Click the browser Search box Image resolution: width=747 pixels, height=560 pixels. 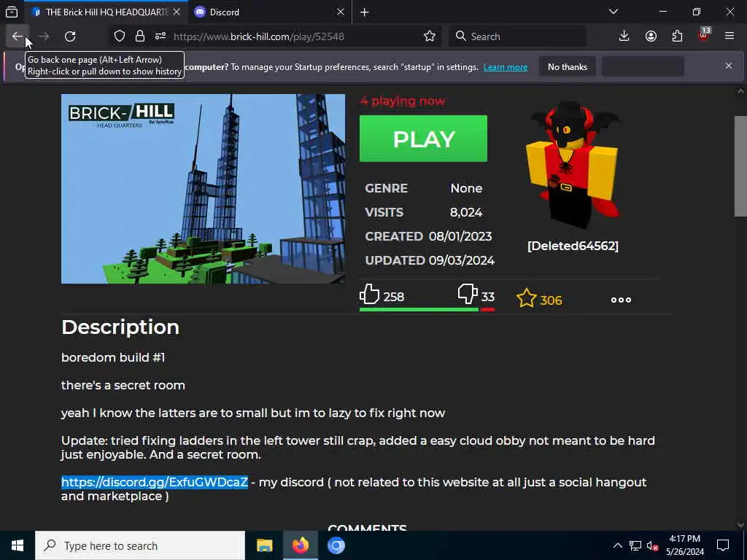click(518, 36)
